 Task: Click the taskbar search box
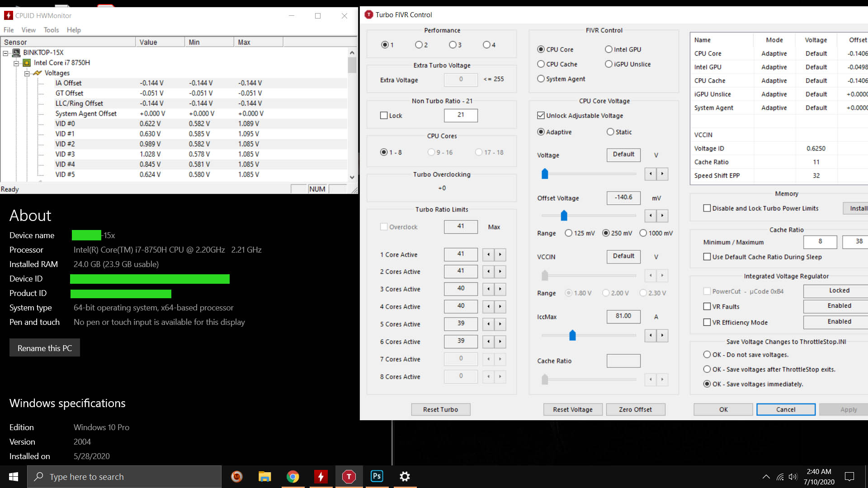[x=124, y=477]
